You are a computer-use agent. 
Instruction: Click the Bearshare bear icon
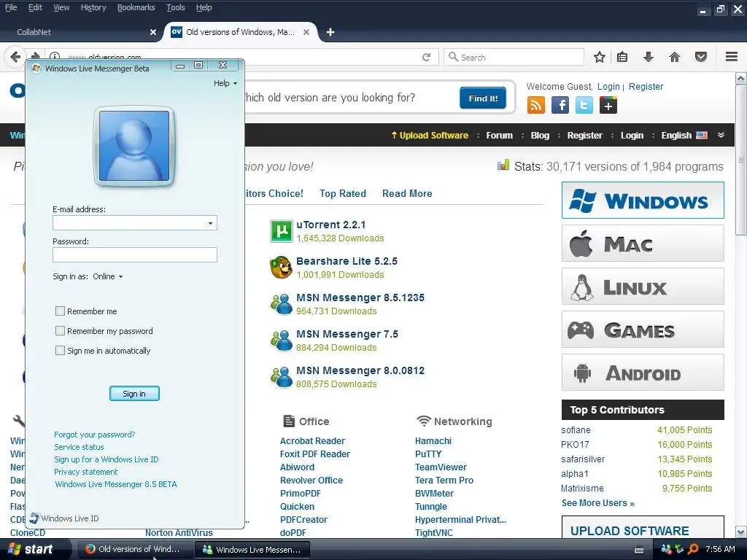pos(281,268)
